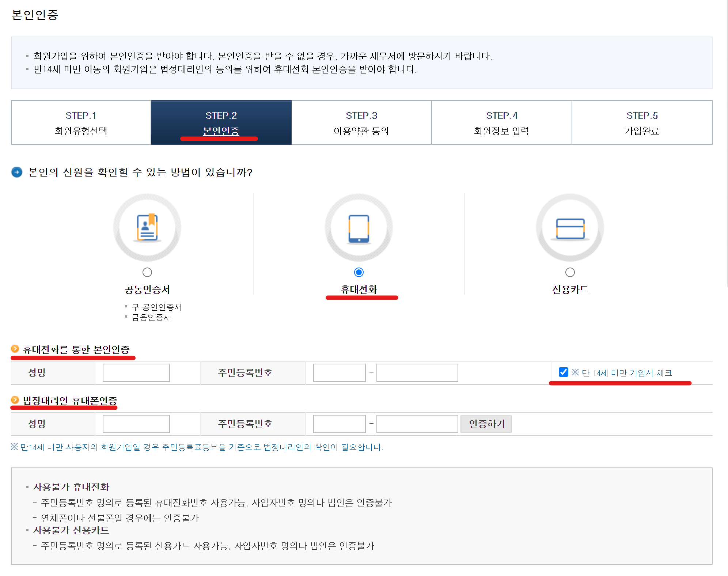Select the 신용카드 radio button

tap(570, 272)
